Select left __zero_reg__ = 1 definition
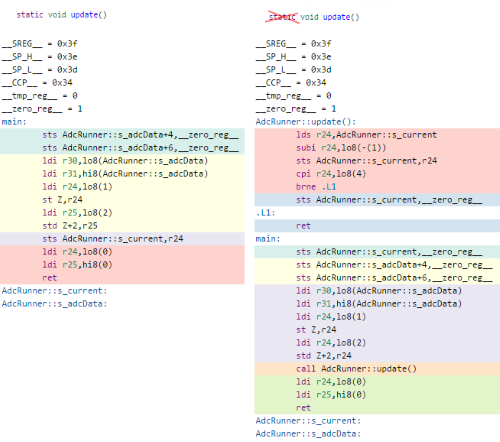The image size is (500, 442). (x=42, y=109)
